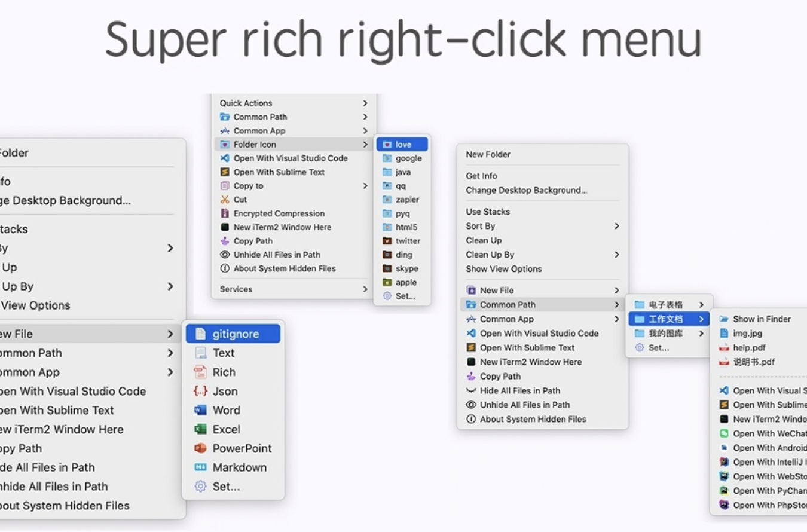Pick the twitter folder icon color
807x532 pixels.
[x=402, y=241]
